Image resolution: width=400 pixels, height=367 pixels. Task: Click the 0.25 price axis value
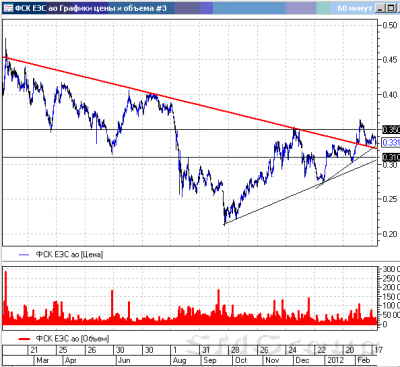(390, 199)
